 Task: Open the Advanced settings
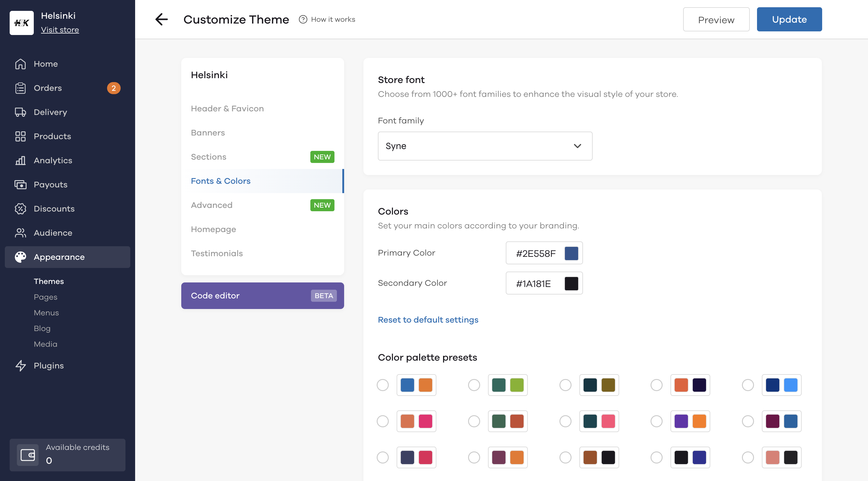point(262,205)
